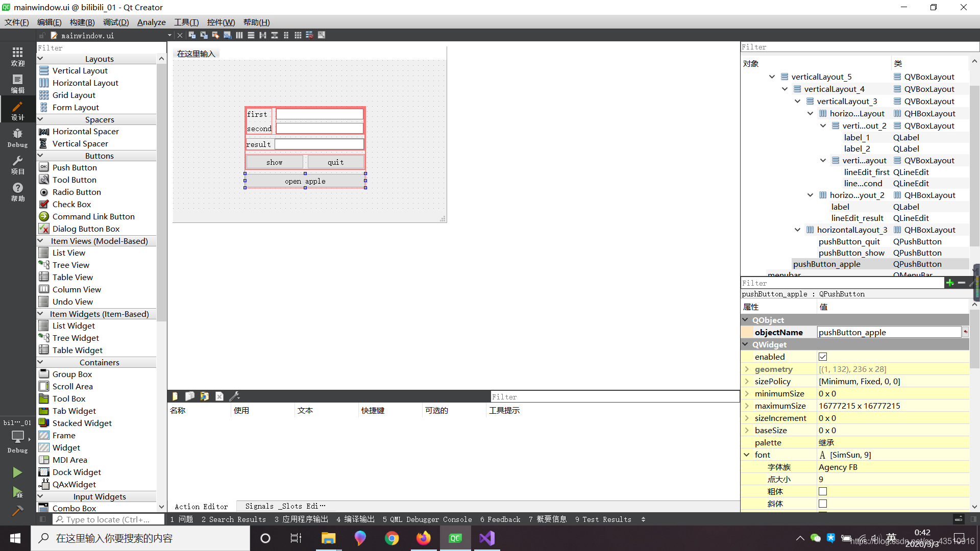
Task: Select the Group Box container icon
Action: 44,373
